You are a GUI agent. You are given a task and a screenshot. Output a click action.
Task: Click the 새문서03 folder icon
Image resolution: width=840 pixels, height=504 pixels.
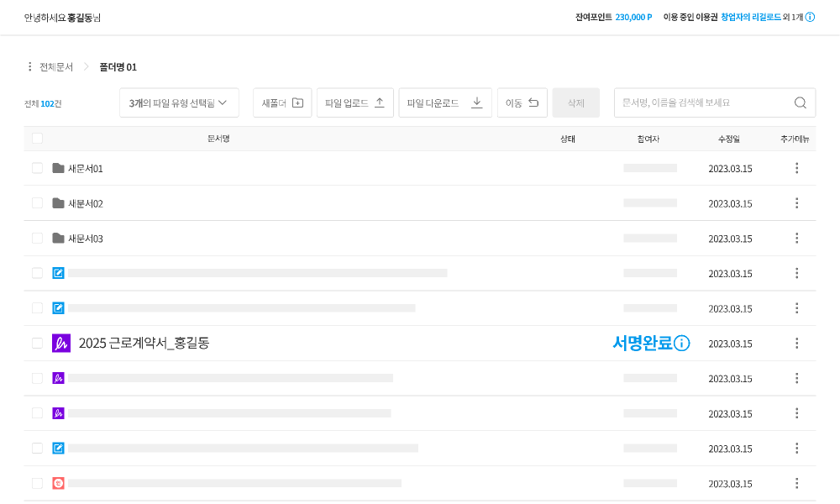pyautogui.click(x=59, y=238)
